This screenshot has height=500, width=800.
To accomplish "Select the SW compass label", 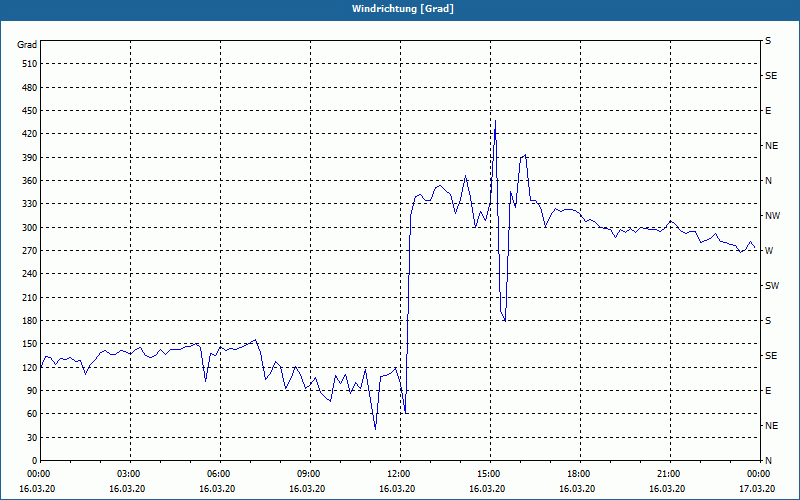I will [772, 286].
